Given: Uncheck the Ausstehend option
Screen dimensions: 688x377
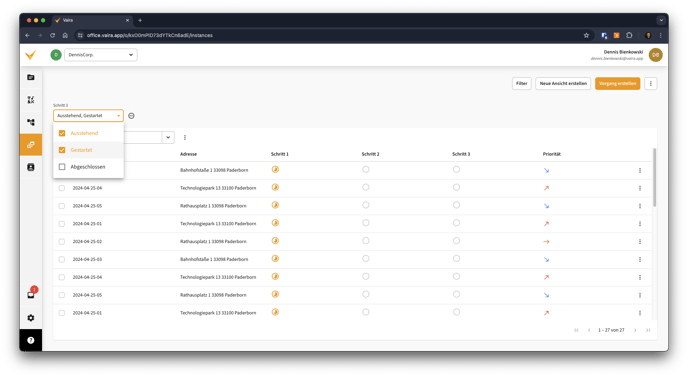Looking at the screenshot, I should pyautogui.click(x=62, y=133).
